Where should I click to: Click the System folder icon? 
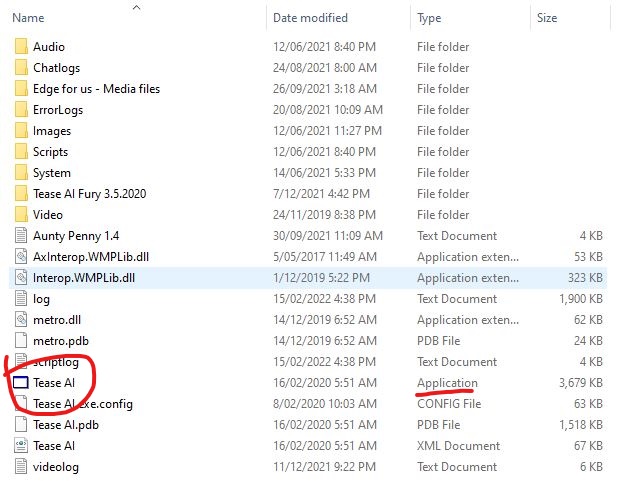point(21,173)
